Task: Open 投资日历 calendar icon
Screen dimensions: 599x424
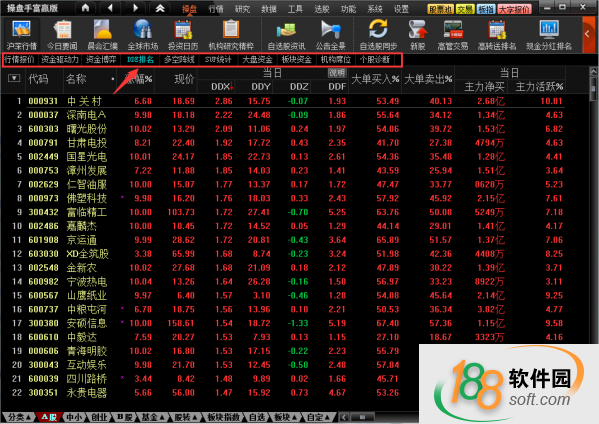Action: click(183, 35)
